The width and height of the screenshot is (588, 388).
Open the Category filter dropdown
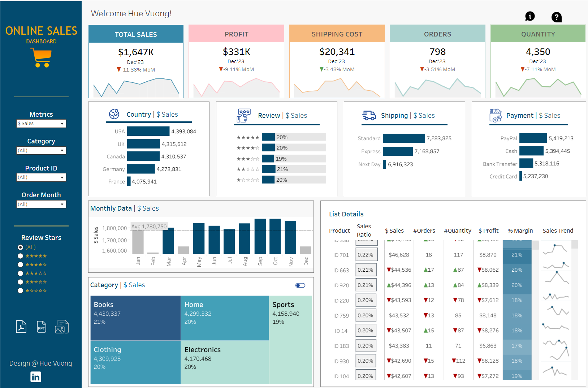[x=41, y=150]
